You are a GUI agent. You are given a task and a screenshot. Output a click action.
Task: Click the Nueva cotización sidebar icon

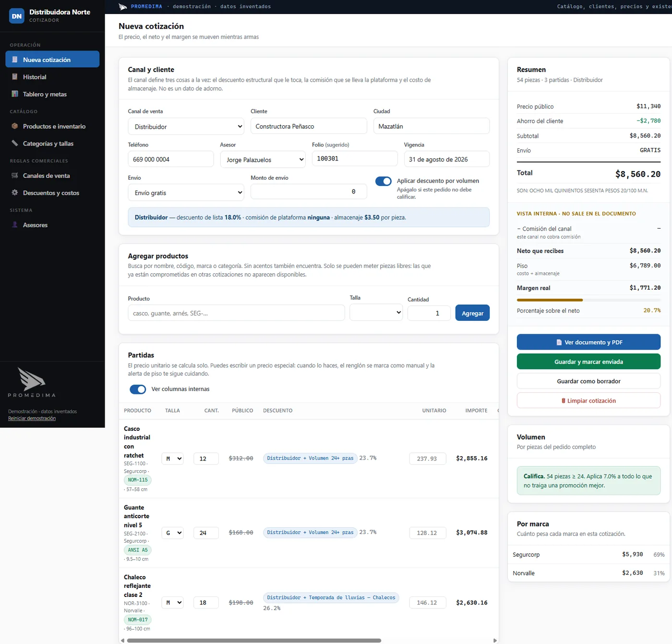click(x=15, y=60)
